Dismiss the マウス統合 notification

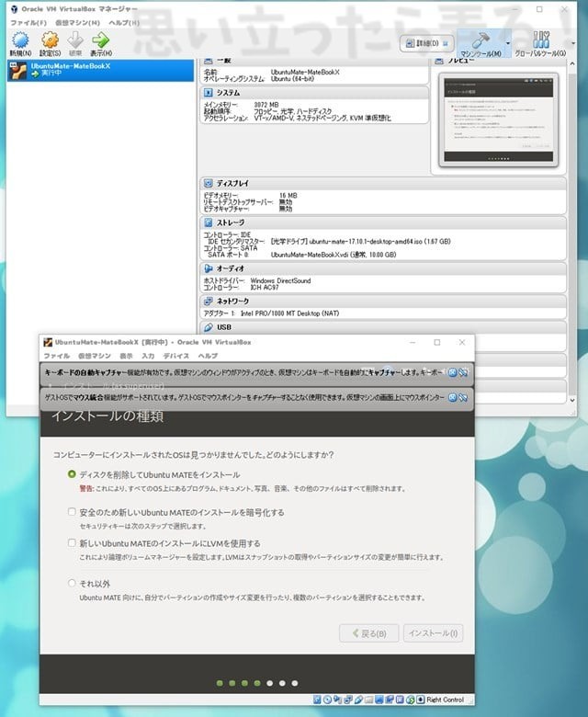[452, 397]
